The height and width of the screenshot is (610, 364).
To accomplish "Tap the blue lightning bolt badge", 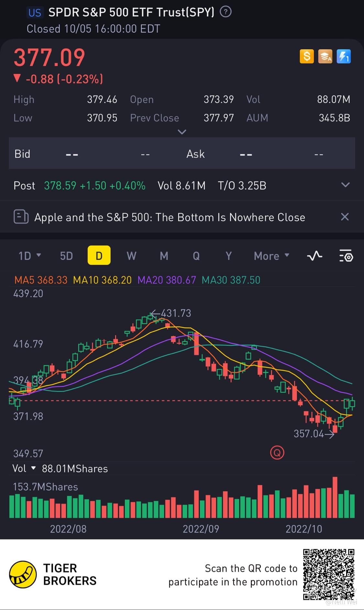I will tap(344, 56).
